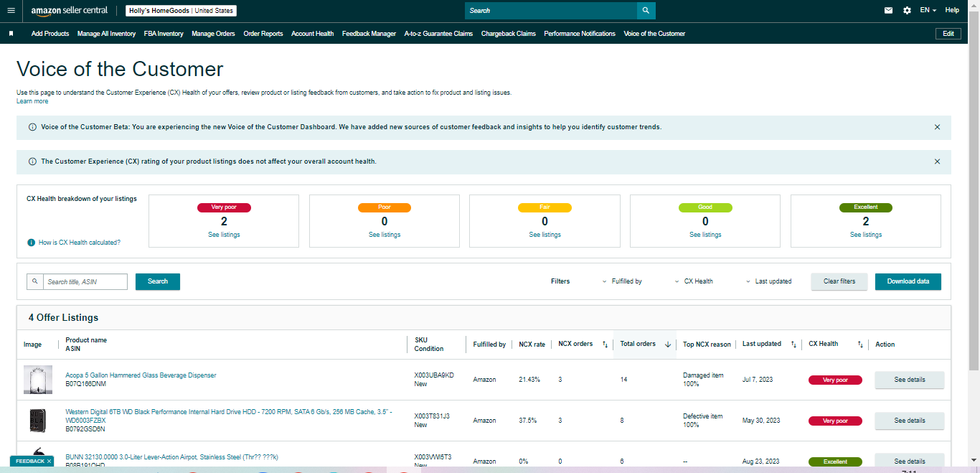
Task: Open Western Digital 6TB WD Black link
Action: 229,416
